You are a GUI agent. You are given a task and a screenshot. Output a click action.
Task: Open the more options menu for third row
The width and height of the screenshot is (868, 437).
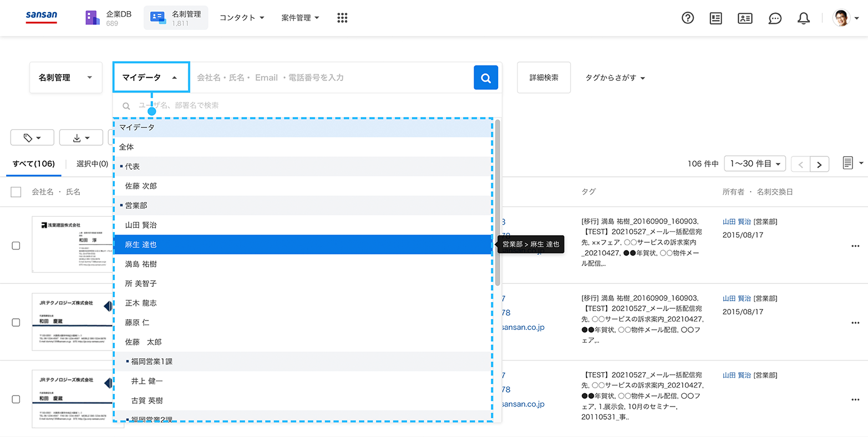tap(855, 399)
